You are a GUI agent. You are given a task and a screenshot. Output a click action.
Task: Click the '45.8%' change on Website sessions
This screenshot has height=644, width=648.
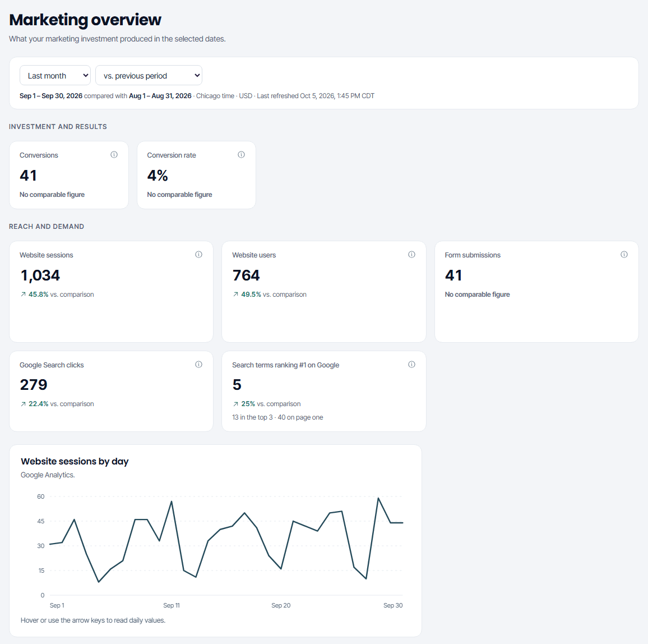tap(39, 295)
